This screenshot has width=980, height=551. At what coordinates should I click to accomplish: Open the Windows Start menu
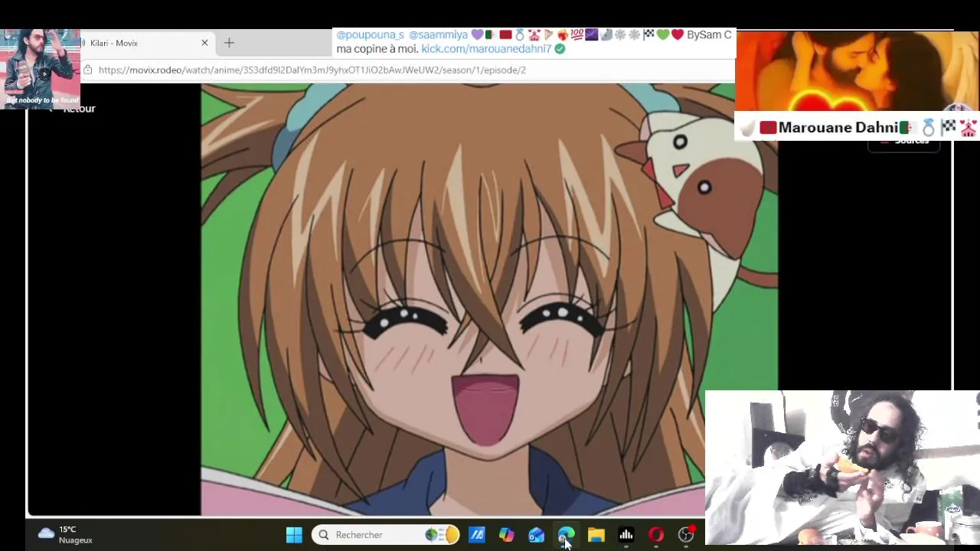[294, 535]
